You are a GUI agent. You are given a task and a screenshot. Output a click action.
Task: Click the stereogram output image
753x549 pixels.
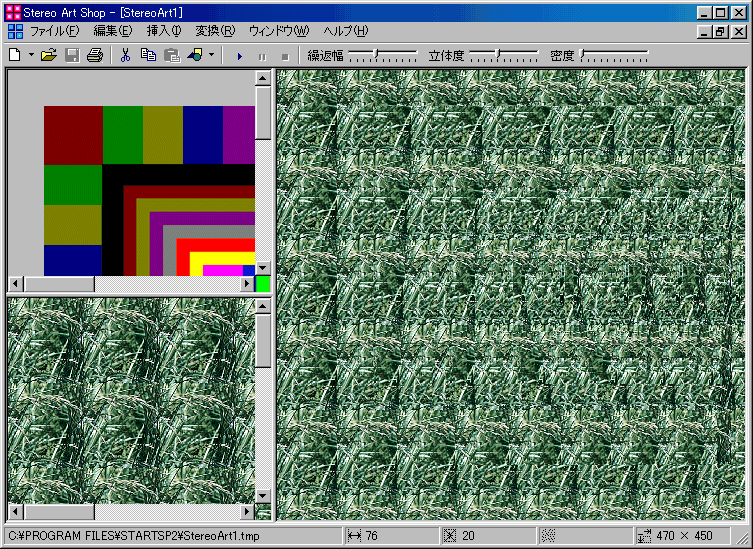511,294
